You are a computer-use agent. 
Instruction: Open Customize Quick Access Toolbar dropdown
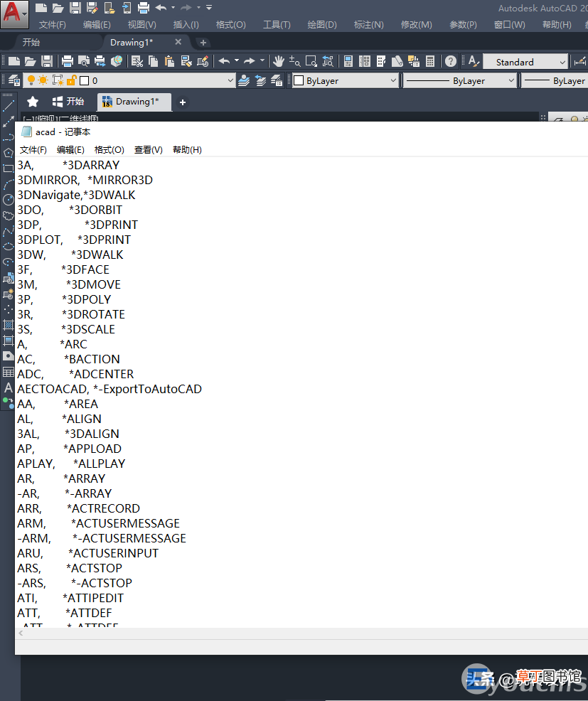[209, 8]
